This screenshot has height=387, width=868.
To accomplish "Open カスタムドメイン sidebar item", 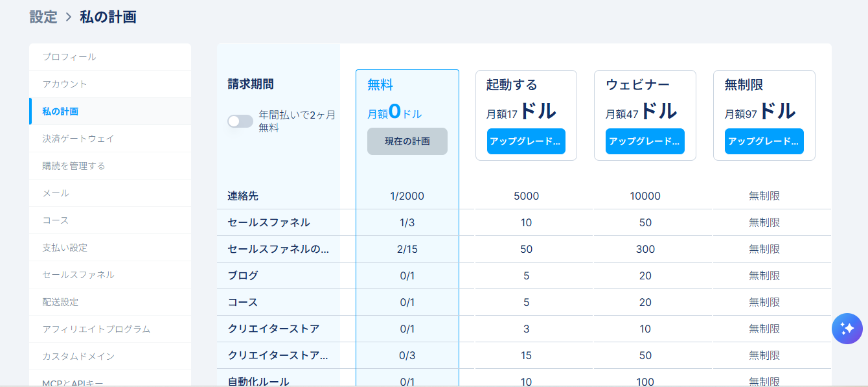I will pos(110,357).
